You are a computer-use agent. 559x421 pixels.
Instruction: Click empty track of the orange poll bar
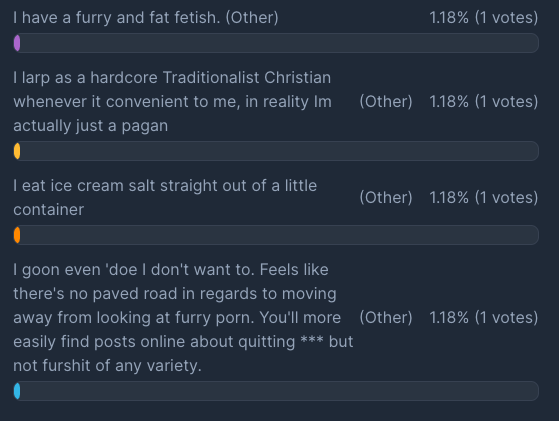click(279, 235)
